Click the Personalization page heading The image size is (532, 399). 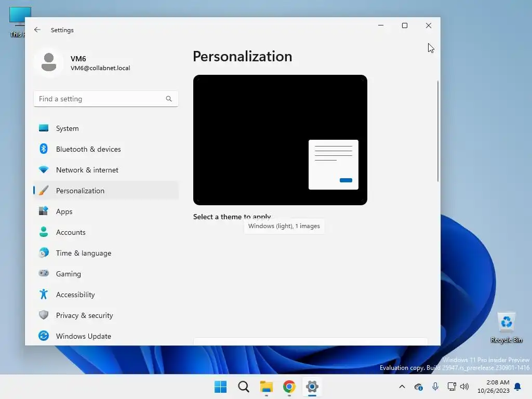pos(242,56)
